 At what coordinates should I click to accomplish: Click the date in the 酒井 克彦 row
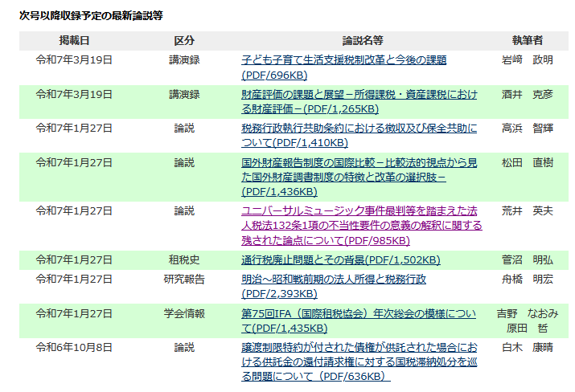click(74, 94)
